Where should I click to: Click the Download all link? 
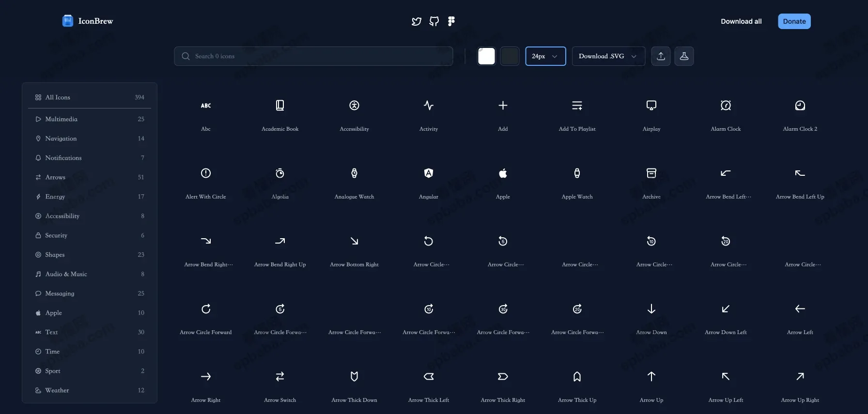[x=741, y=21]
